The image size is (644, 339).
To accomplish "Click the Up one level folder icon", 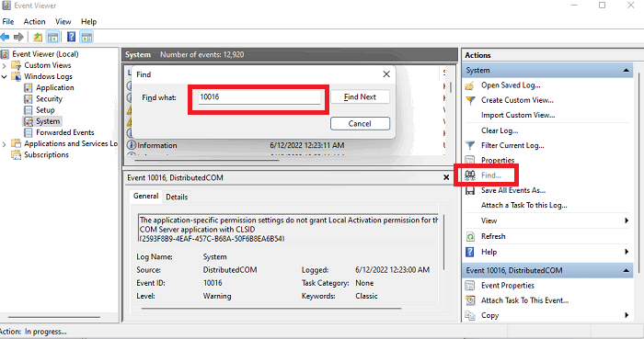I will tap(38, 38).
